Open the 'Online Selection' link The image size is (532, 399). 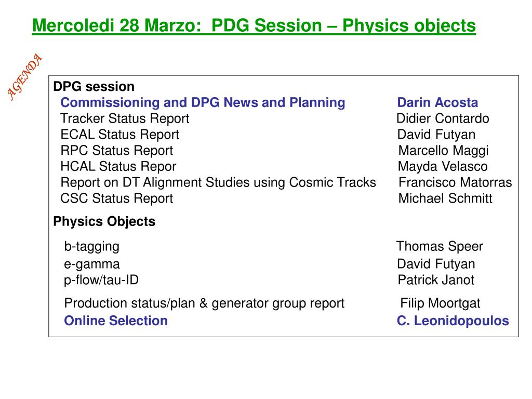point(116,321)
